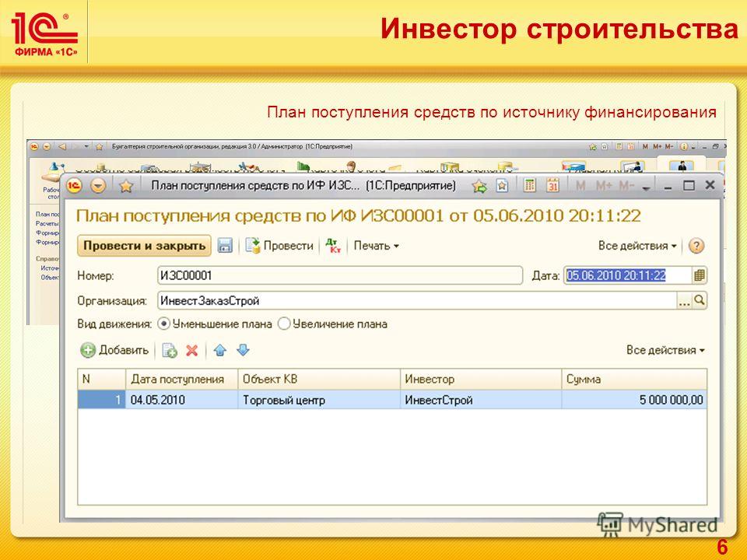Click the cell '04.05.2010'
The width and height of the screenshot is (747, 560).
pos(181,400)
